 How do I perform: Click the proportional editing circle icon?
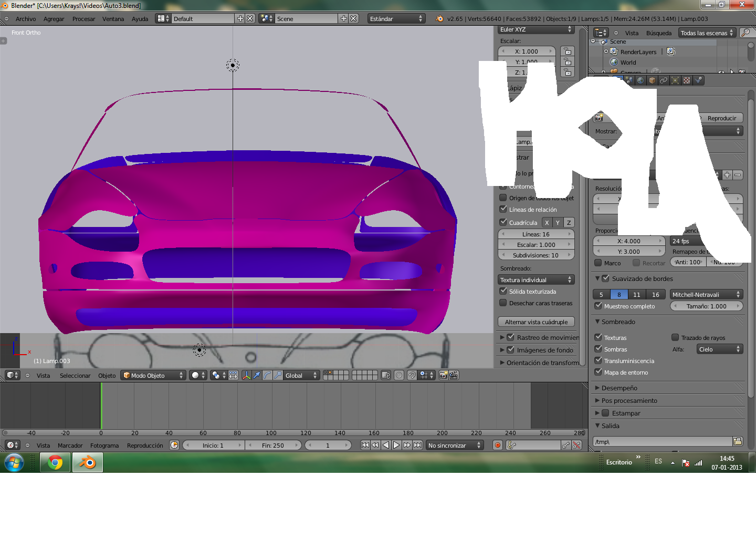[399, 375]
